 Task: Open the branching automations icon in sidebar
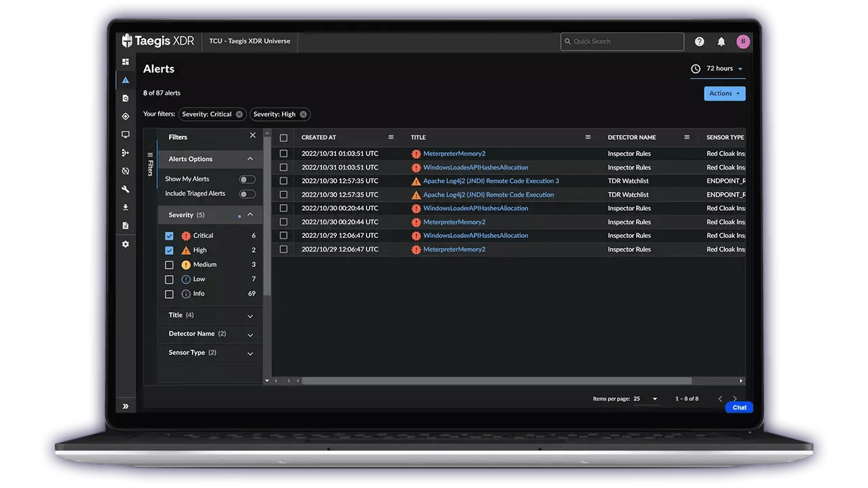[125, 153]
